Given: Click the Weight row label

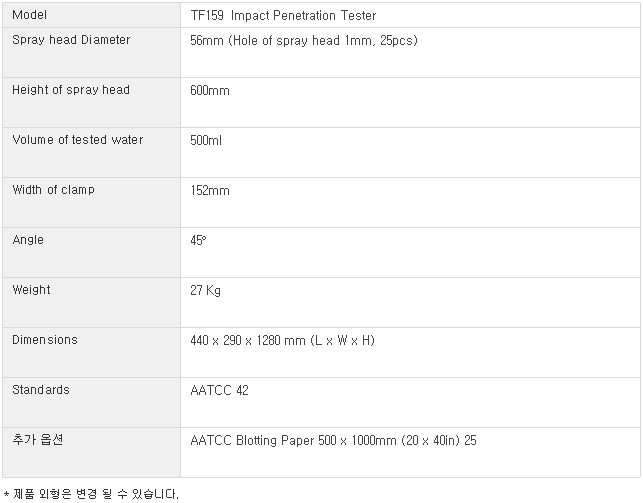Looking at the screenshot, I should coord(31,290).
